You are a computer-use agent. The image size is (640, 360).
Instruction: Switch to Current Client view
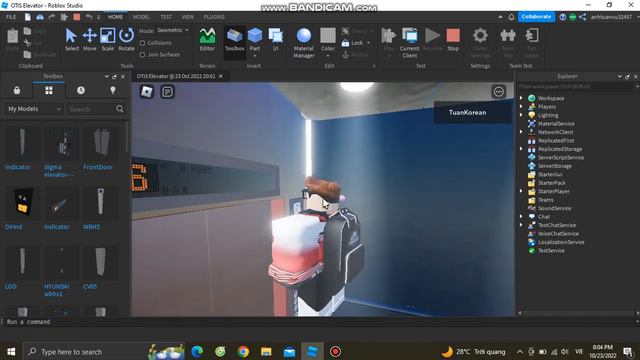click(x=409, y=42)
